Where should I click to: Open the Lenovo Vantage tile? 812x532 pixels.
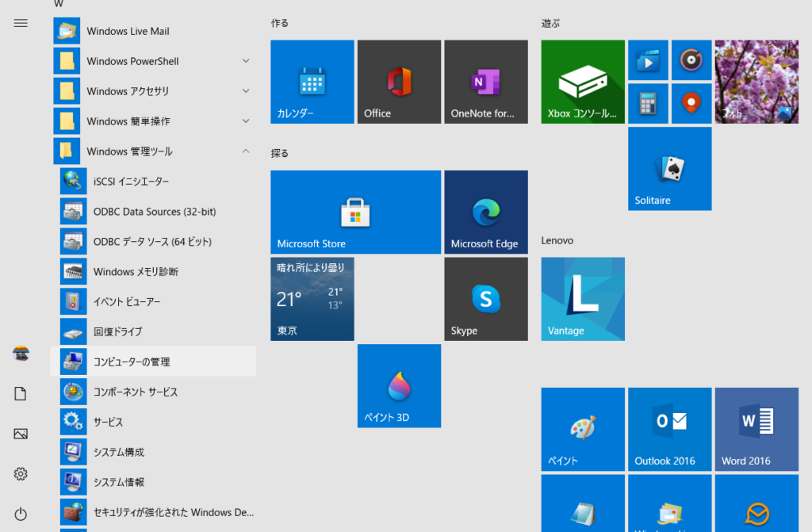tap(582, 299)
